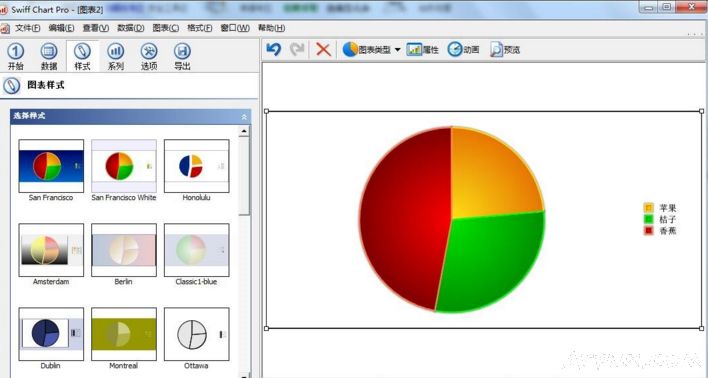
Task: Open the 导出 (Export) step
Action: 182,56
